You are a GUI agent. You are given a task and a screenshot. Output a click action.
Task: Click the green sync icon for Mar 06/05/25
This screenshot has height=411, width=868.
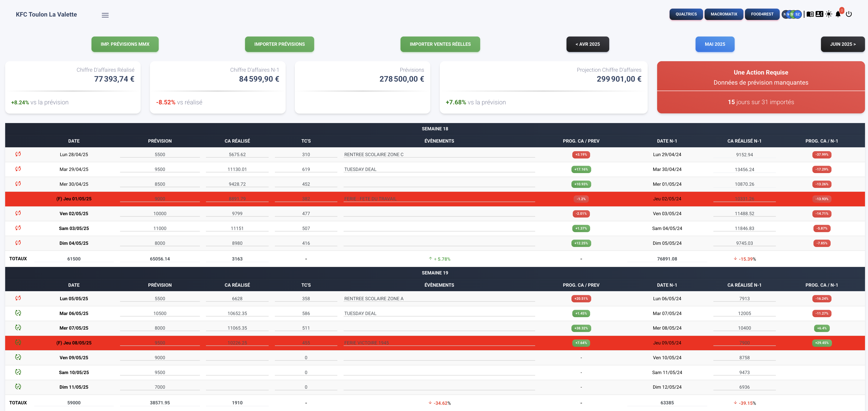(x=18, y=313)
